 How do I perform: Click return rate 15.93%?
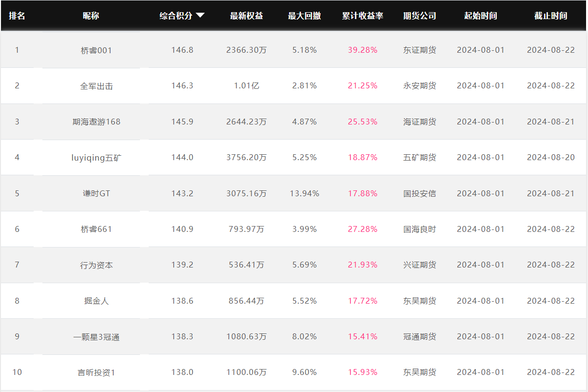pyautogui.click(x=363, y=372)
